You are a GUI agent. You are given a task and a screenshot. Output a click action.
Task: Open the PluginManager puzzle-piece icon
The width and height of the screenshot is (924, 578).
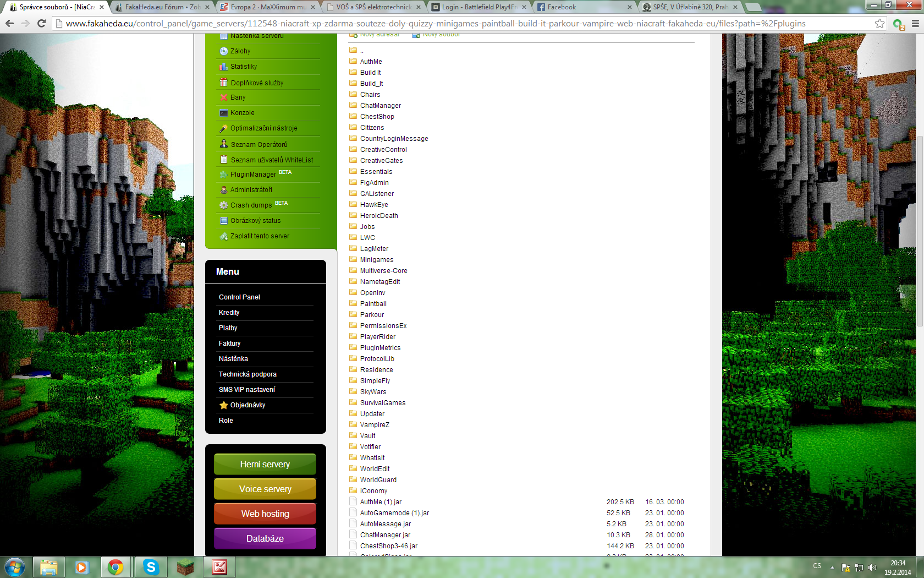coord(224,174)
